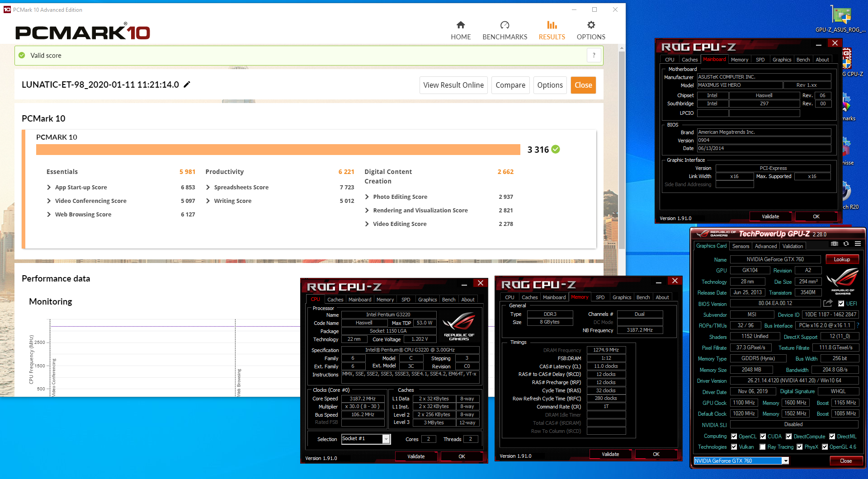This screenshot has height=479, width=868.
Task: Toggle DirectML checkbox in GPU-Z
Action: click(x=832, y=437)
